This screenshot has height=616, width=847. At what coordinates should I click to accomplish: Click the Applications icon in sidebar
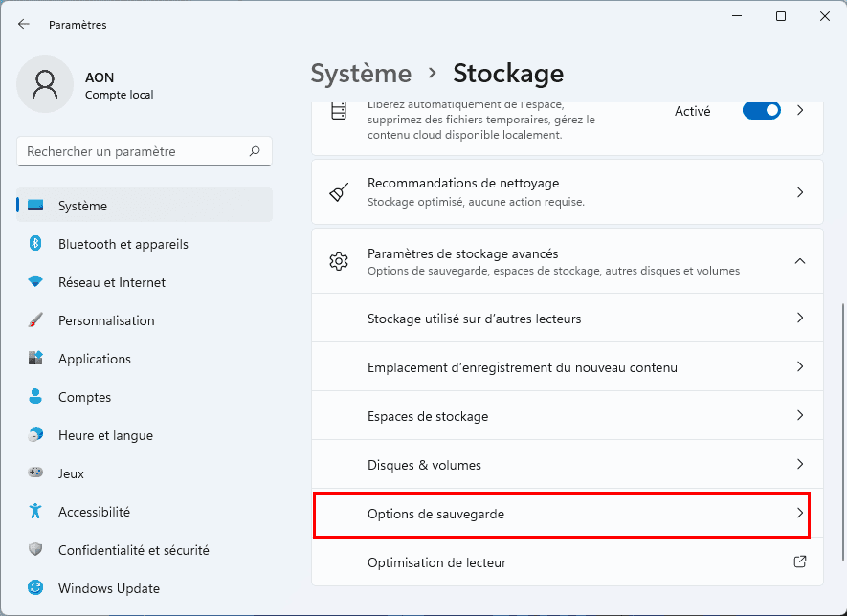[x=35, y=359]
